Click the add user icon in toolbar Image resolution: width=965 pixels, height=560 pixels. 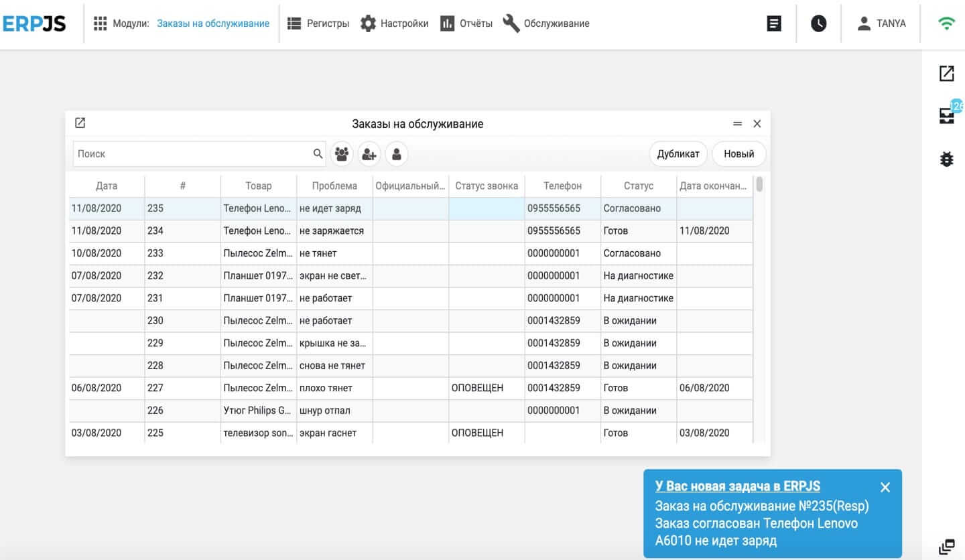(369, 154)
